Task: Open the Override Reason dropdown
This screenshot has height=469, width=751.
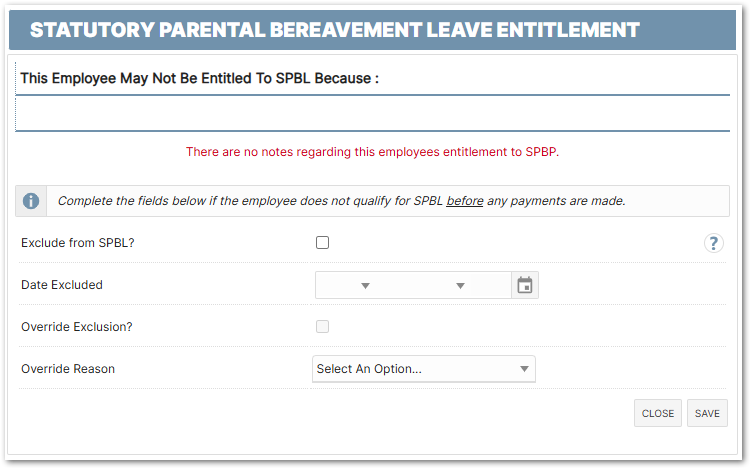Action: pyautogui.click(x=423, y=369)
